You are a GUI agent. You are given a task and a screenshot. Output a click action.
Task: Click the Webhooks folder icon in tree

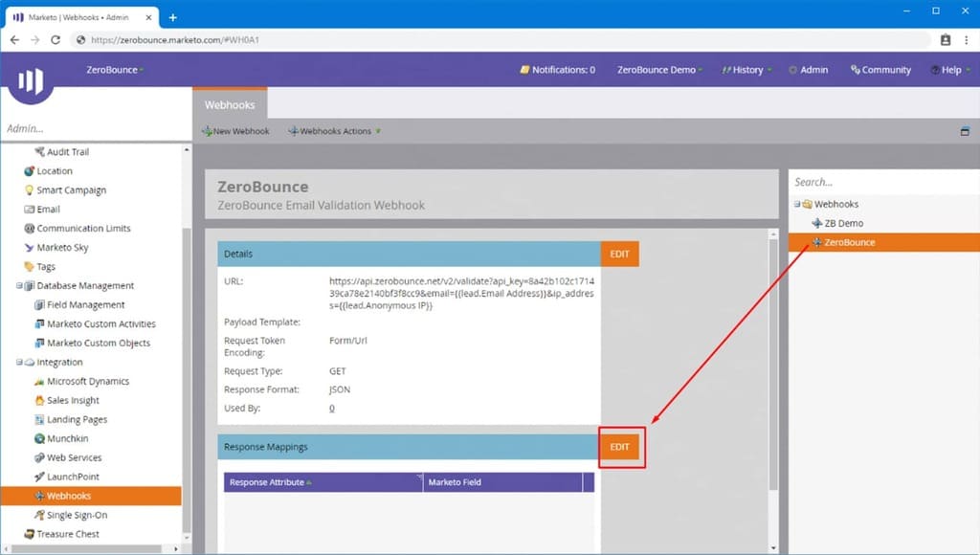click(807, 205)
